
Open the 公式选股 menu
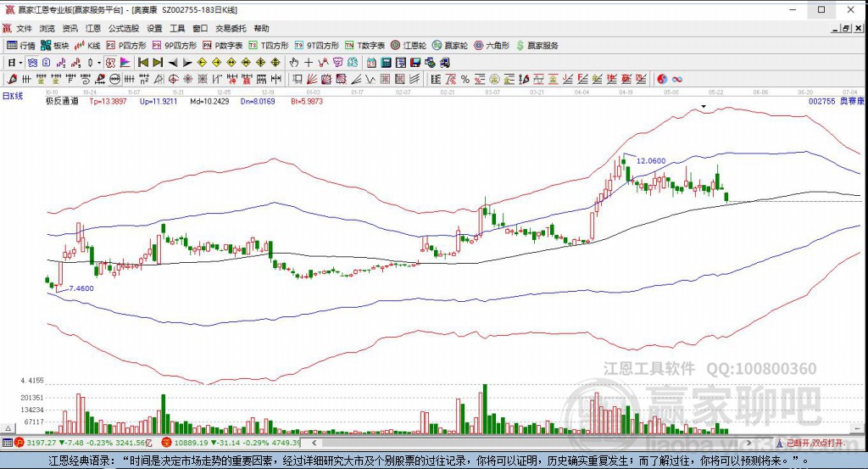tap(124, 28)
